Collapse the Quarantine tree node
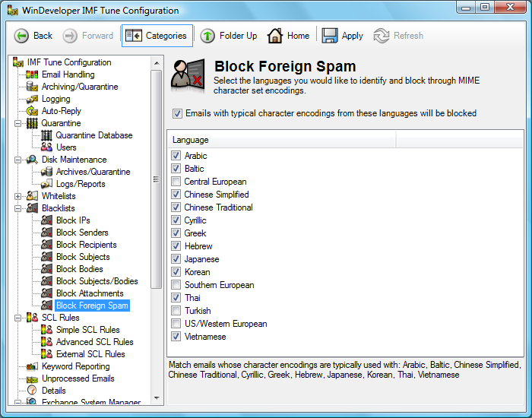Image resolution: width=532 pixels, height=418 pixels. (17, 123)
